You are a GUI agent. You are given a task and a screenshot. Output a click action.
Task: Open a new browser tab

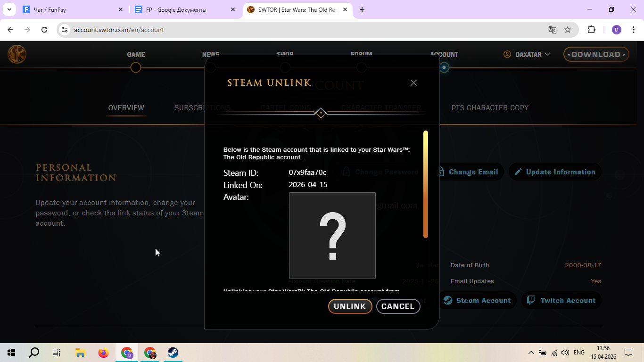pos(362,9)
